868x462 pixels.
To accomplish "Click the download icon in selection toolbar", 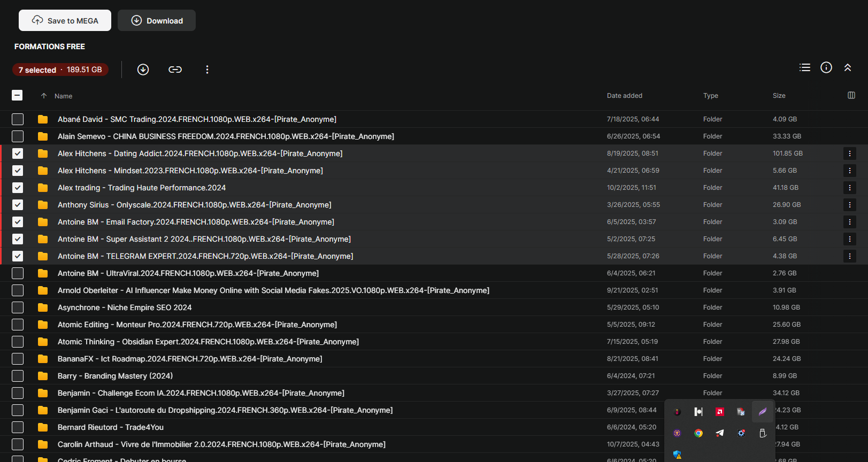I will point(143,70).
